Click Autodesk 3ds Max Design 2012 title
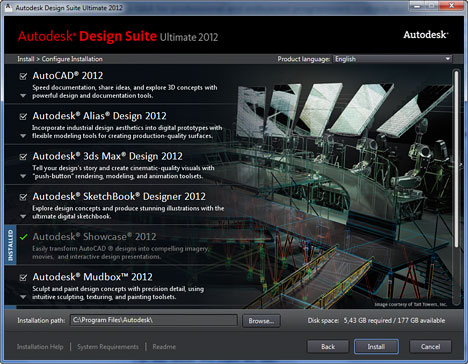468x364 pixels. (107, 156)
